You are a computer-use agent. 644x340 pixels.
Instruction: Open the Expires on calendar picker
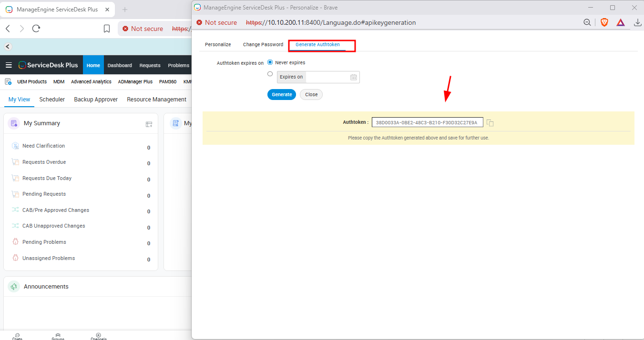354,77
